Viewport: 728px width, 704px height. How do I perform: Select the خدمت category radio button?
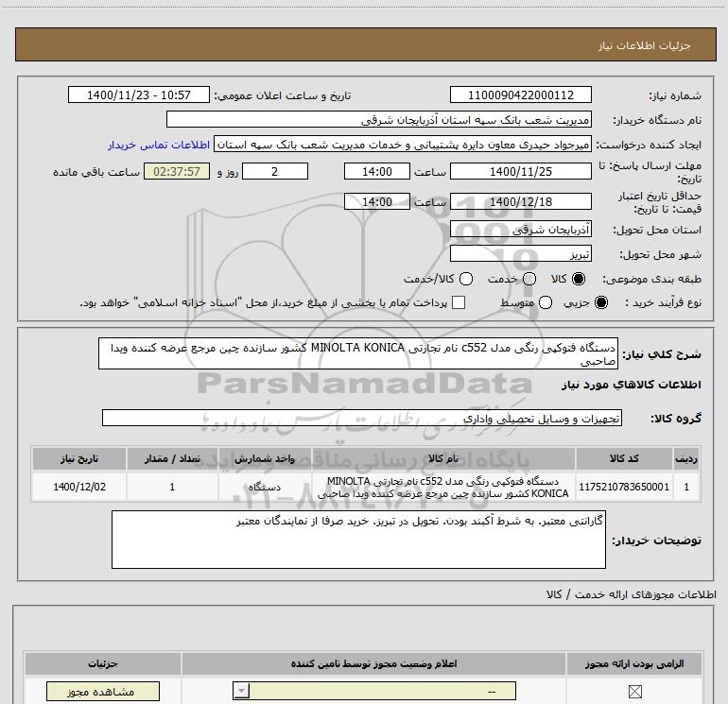529,279
